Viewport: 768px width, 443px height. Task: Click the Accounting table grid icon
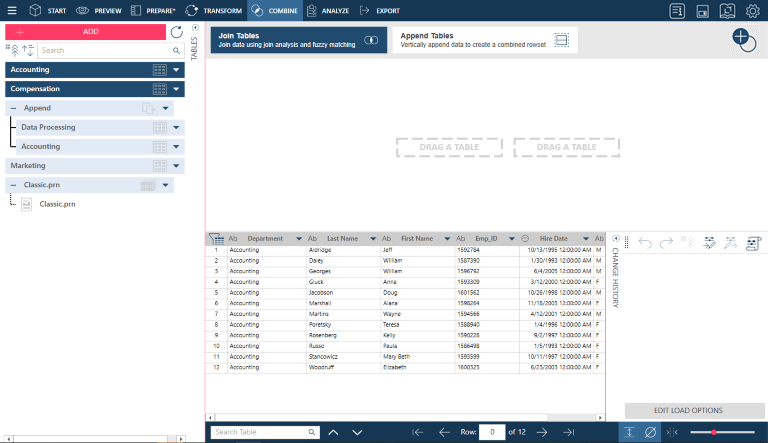click(160, 70)
